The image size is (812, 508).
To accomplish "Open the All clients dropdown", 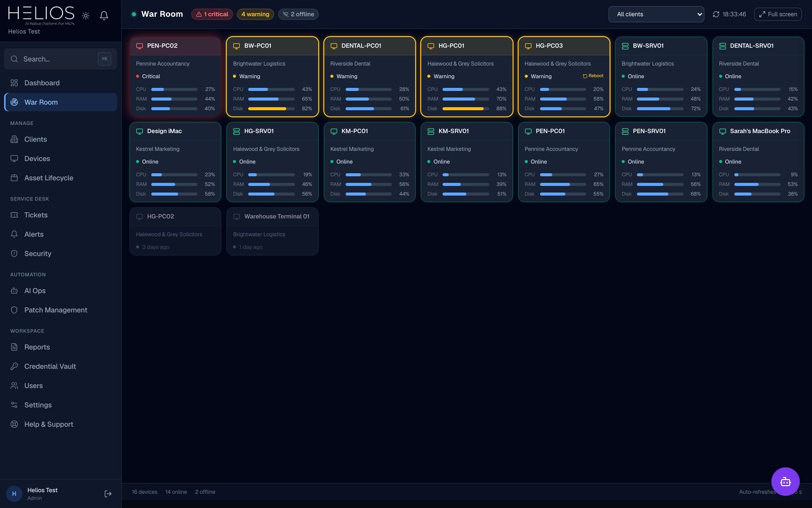I will point(656,14).
